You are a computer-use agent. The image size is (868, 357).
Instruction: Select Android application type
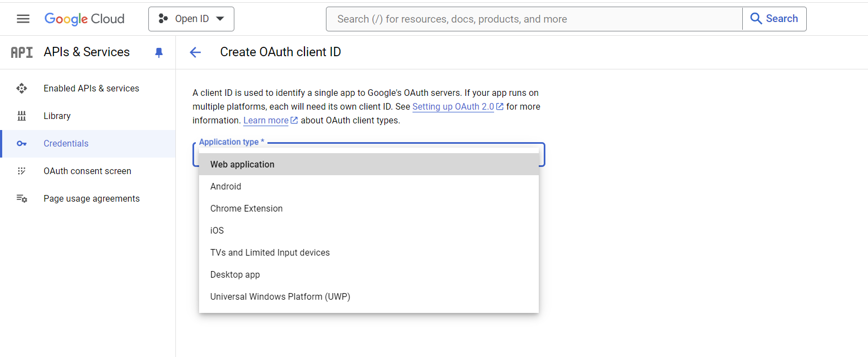coord(369,186)
